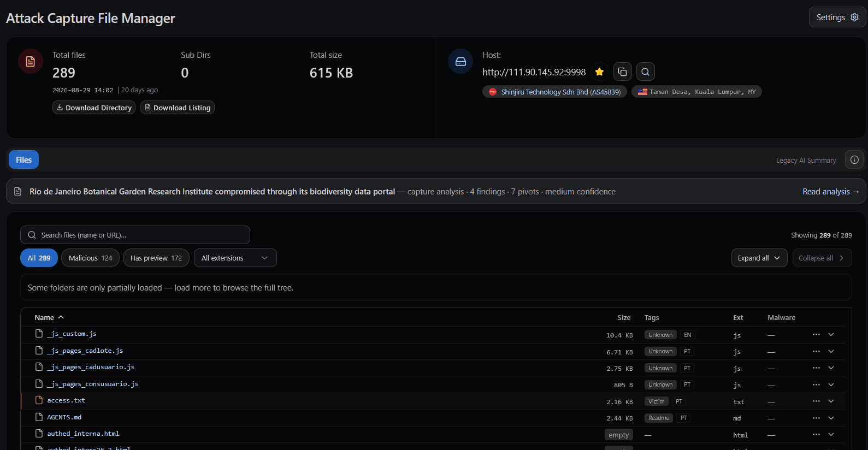
Task: Expand the AGENTS.md row chevron
Action: (831, 418)
